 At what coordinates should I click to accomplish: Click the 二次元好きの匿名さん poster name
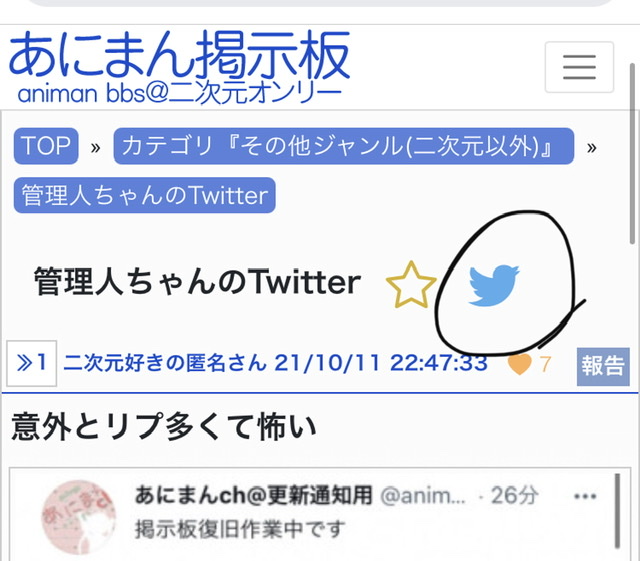pos(165,363)
